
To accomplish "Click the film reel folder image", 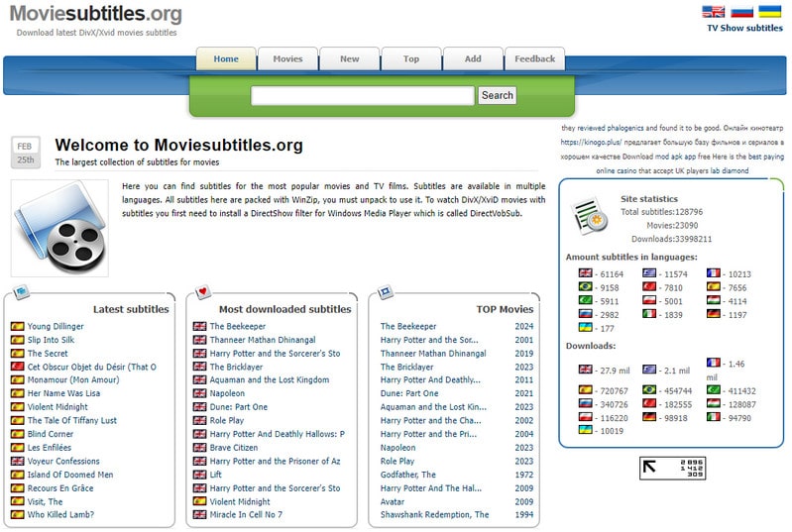I will click(x=60, y=227).
